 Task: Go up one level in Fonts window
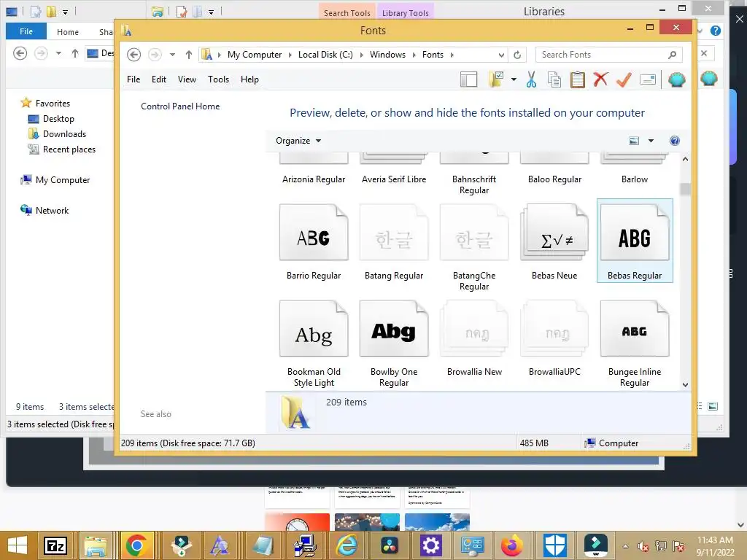(189, 55)
